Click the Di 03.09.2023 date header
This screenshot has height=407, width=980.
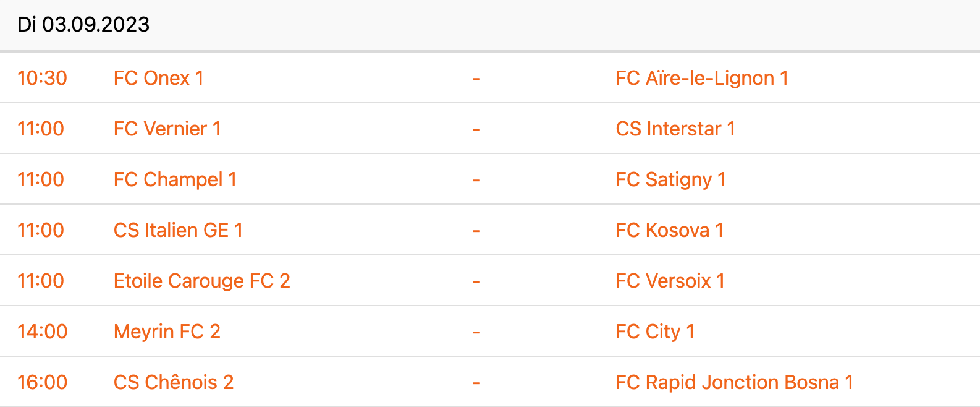(83, 25)
